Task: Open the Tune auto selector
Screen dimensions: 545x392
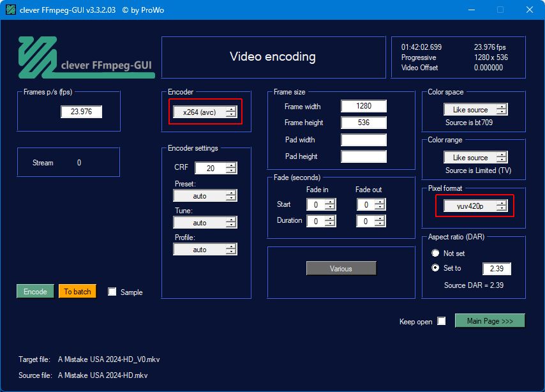Action: pyautogui.click(x=205, y=223)
